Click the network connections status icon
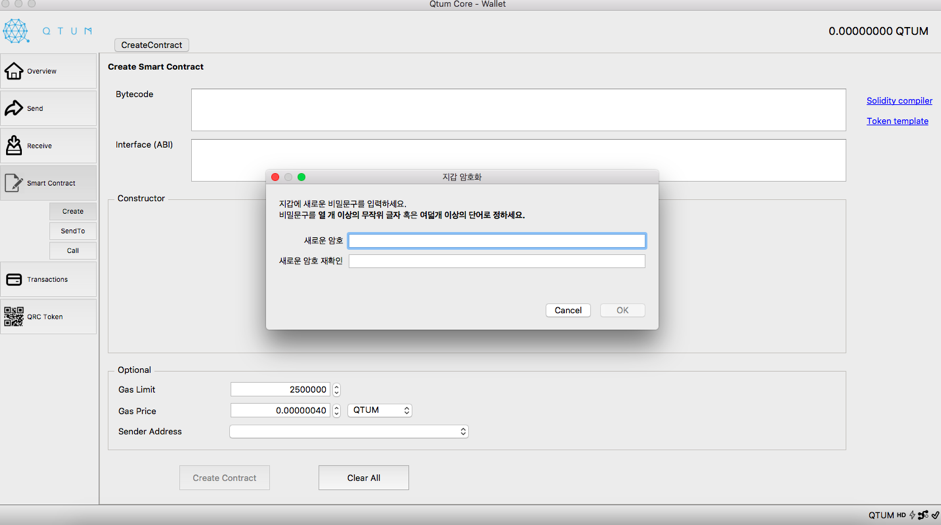941x525 pixels. 923,515
